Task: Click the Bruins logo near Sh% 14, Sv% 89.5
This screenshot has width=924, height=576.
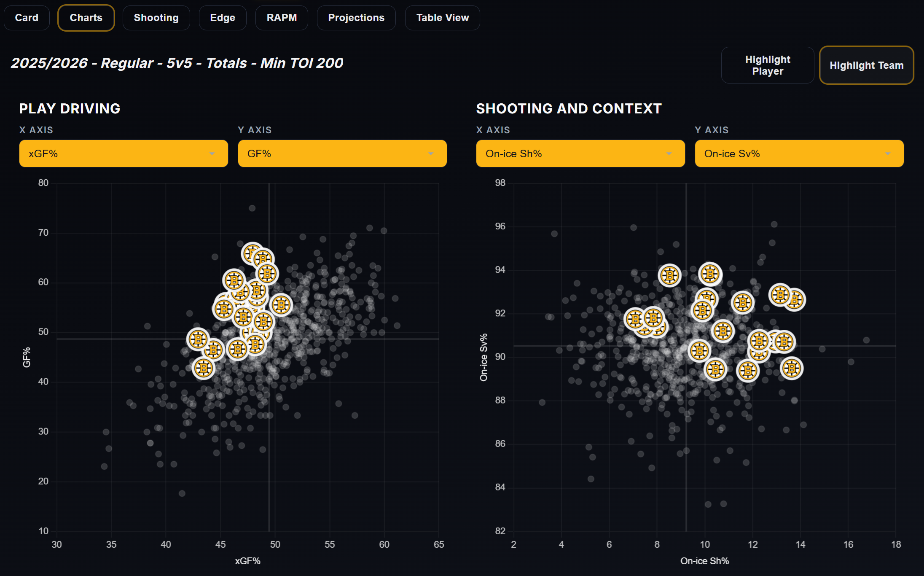Action: [x=792, y=369]
